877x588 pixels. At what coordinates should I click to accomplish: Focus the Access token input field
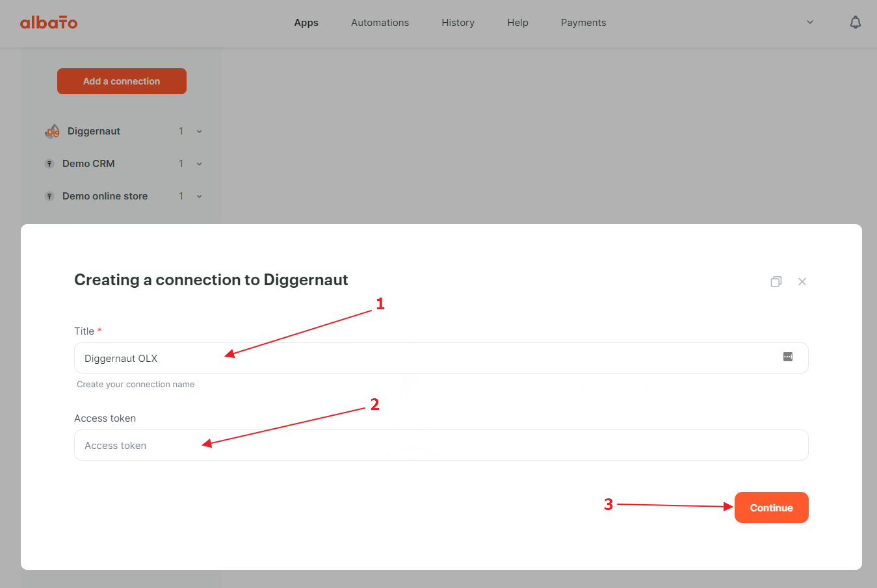click(441, 445)
